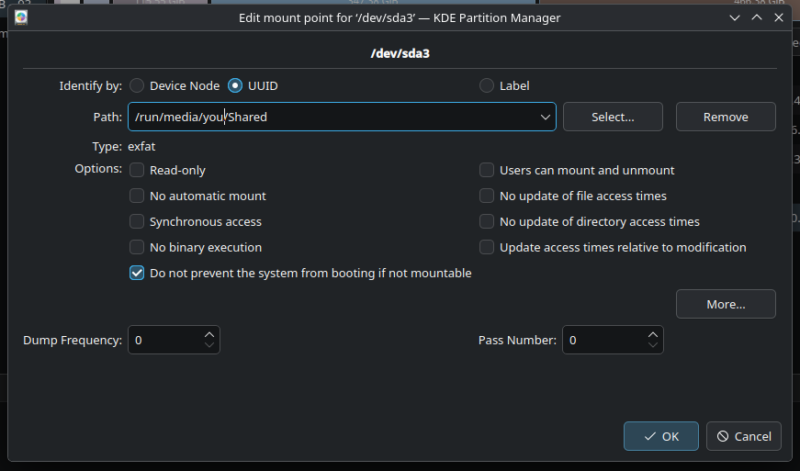Click the KDE Partition Manager title bar icon
Viewport: 800px width, 471px height.
[21, 17]
